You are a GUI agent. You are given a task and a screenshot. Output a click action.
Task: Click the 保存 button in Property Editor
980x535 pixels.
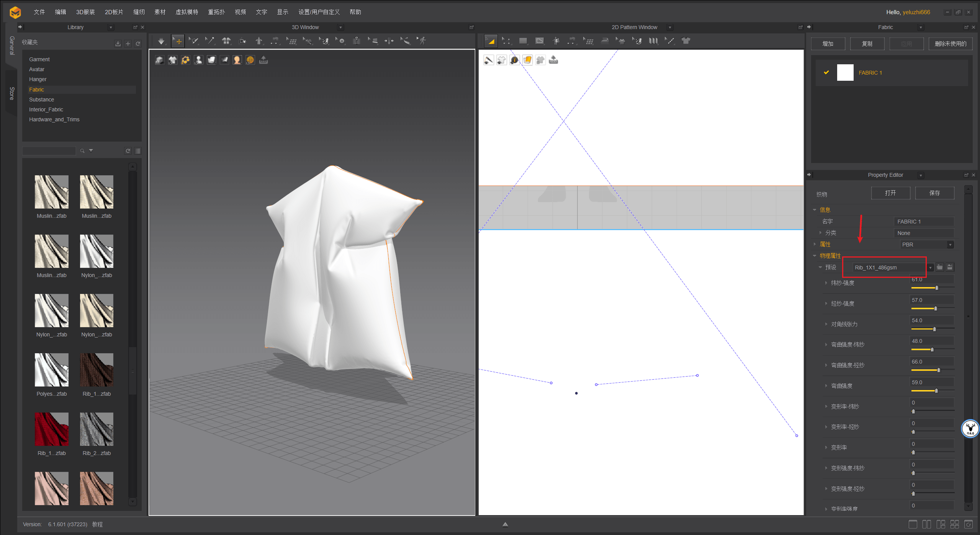coord(934,193)
